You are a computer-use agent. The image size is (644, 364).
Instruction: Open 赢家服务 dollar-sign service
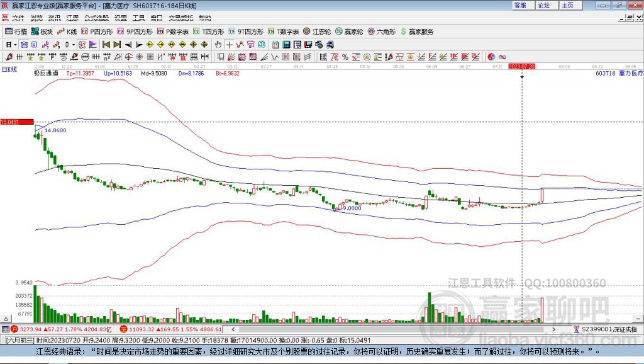click(x=416, y=31)
